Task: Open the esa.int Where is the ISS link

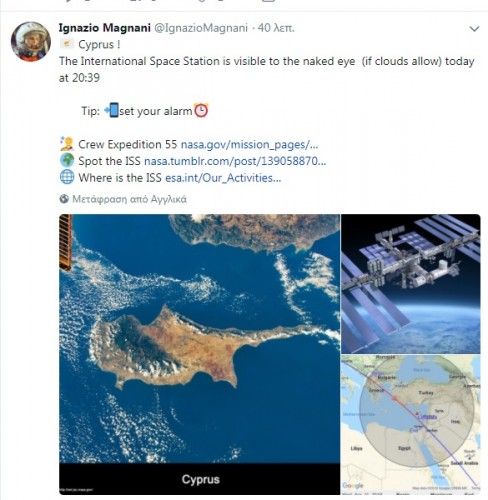Action: (x=223, y=178)
